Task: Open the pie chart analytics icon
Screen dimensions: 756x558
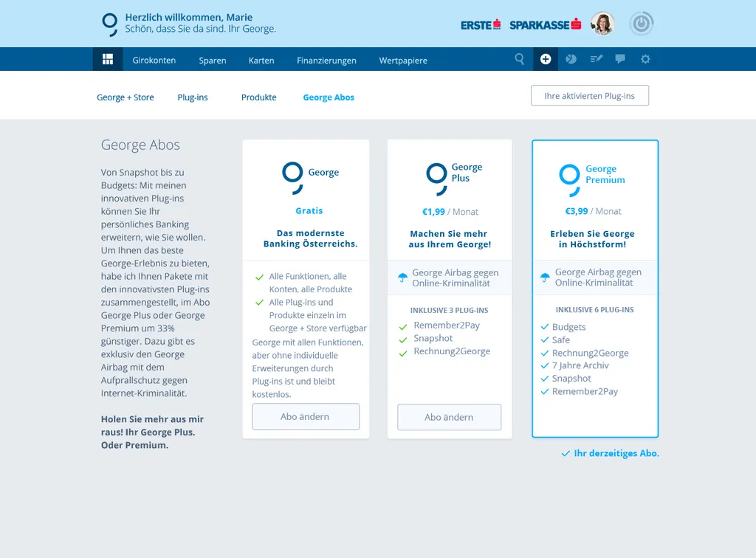Action: point(571,59)
